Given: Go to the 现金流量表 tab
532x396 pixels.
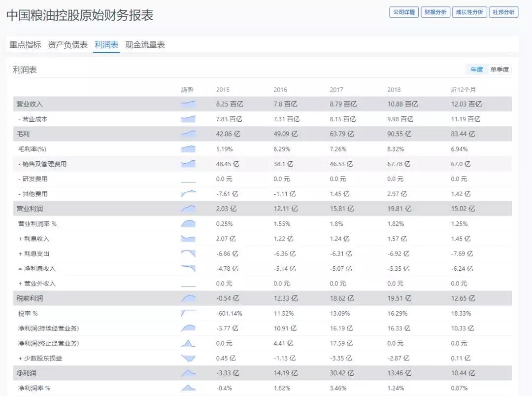Looking at the screenshot, I should 145,45.
